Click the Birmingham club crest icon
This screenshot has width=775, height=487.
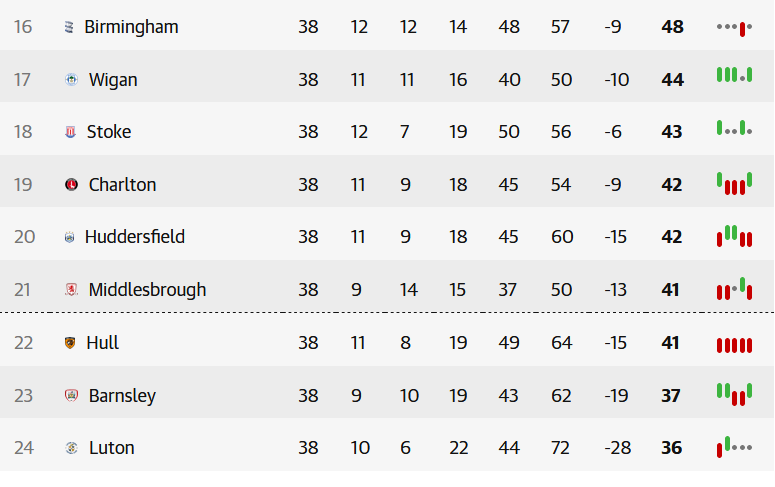coord(69,27)
